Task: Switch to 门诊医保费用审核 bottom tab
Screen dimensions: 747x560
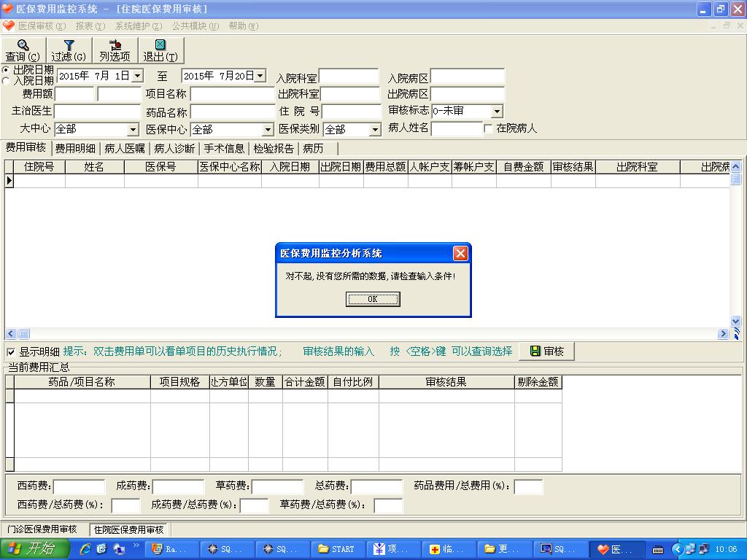Action: pyautogui.click(x=42, y=529)
